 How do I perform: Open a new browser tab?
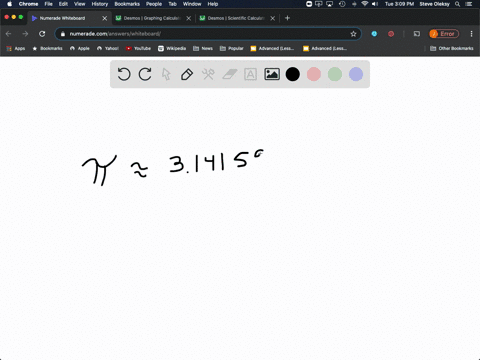pos(287,18)
